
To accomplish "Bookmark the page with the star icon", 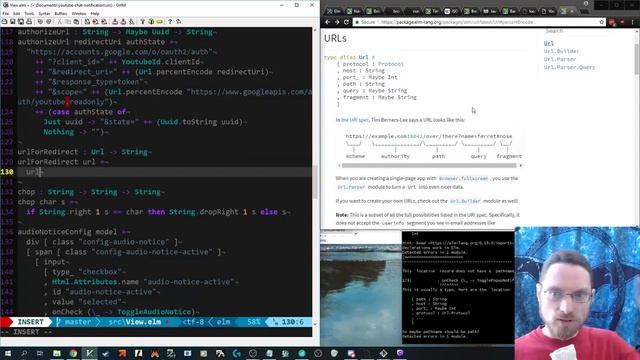I will [x=602, y=22].
